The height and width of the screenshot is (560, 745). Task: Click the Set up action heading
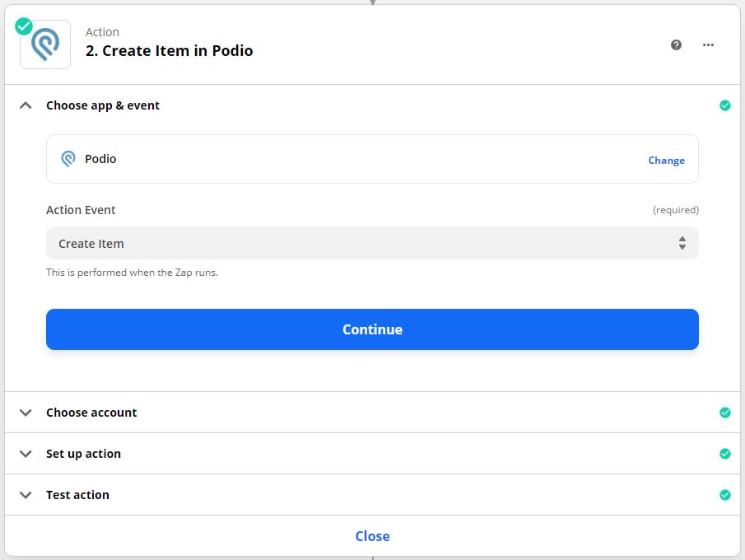click(x=83, y=454)
